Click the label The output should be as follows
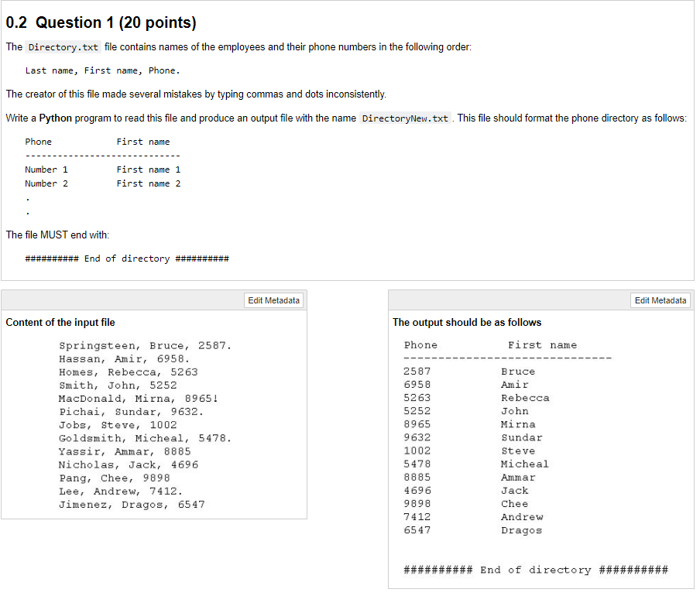Image resolution: width=700 pixels, height=596 pixels. [x=468, y=322]
